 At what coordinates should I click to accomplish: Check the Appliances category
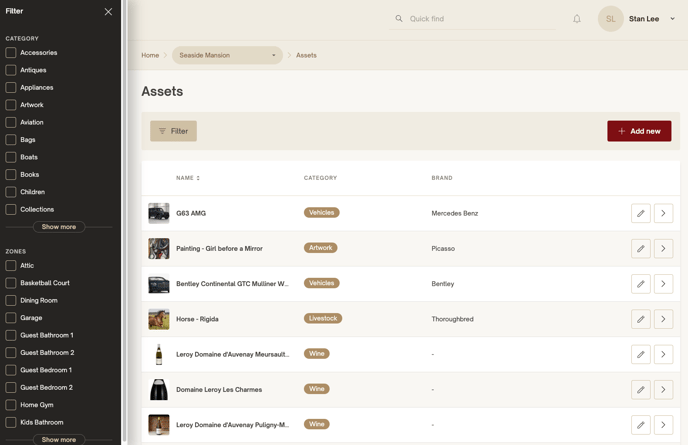click(x=11, y=87)
